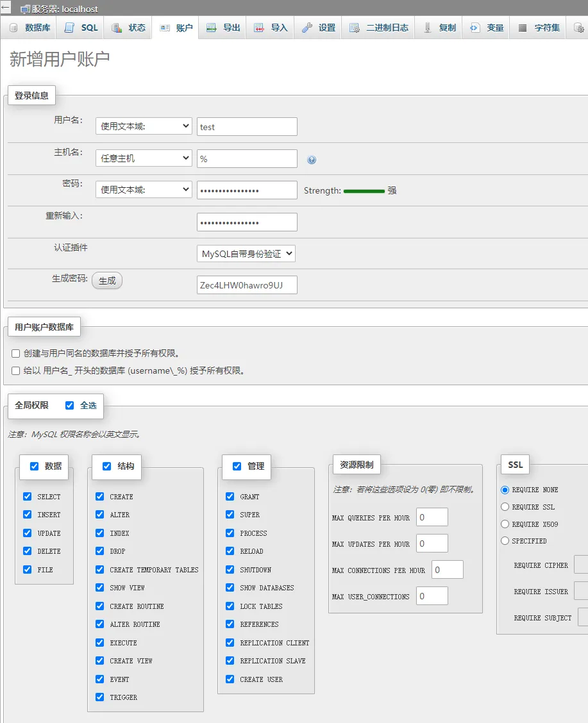Collapse navigation with top-left arrow button
Screen dimensions: 588x723
(6, 7)
